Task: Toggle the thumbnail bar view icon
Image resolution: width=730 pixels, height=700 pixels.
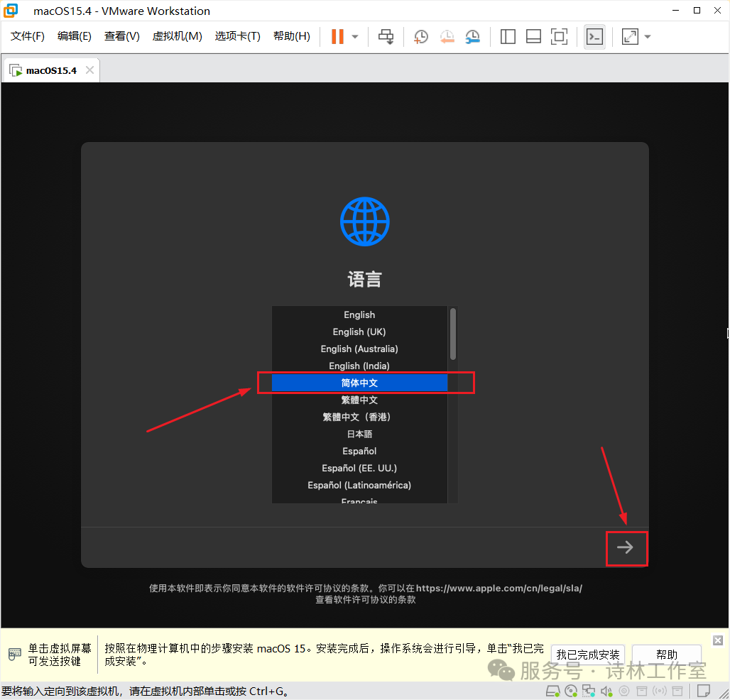Action: [x=533, y=37]
